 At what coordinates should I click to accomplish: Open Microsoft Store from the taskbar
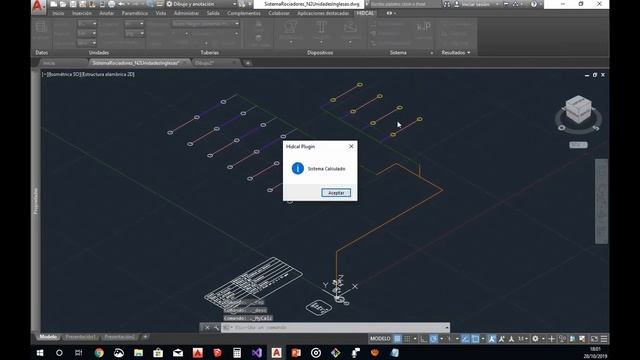158,353
